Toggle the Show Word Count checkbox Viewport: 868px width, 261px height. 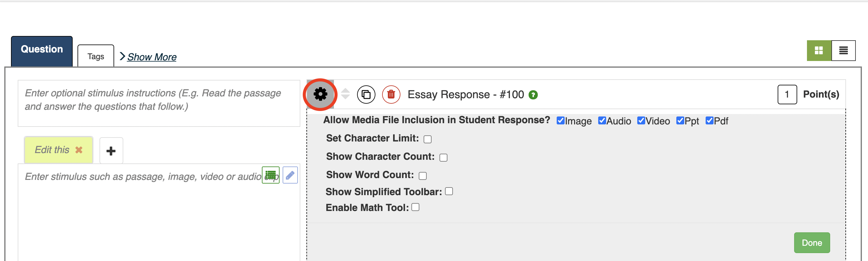(422, 176)
